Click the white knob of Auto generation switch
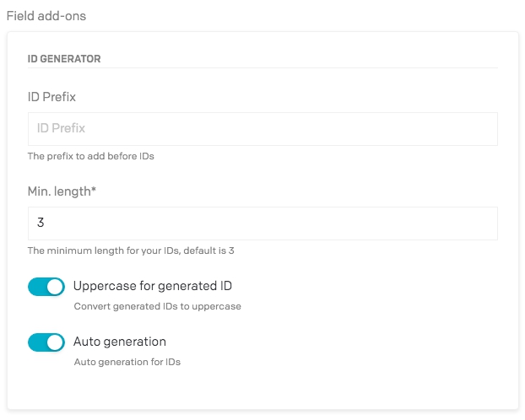The width and height of the screenshot is (525, 420). coord(55,342)
